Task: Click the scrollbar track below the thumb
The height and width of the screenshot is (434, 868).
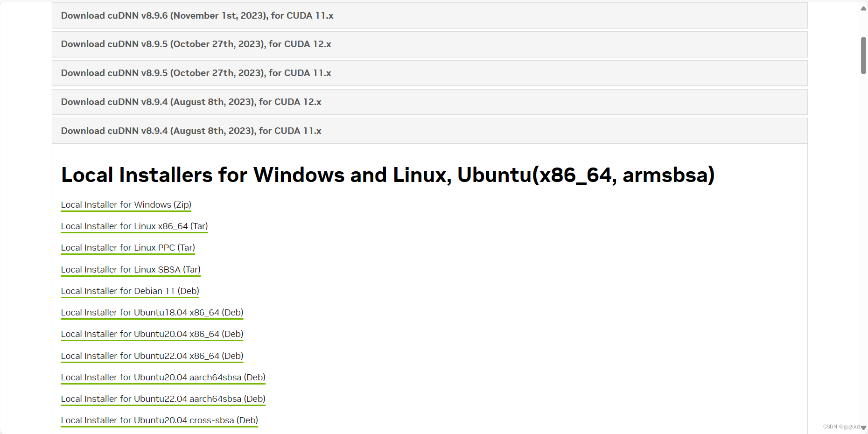Action: pyautogui.click(x=863, y=233)
